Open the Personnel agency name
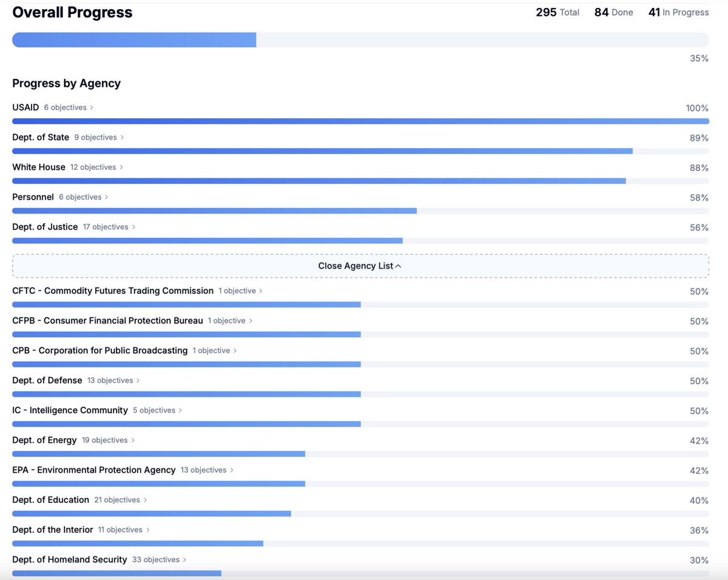 pyautogui.click(x=33, y=197)
